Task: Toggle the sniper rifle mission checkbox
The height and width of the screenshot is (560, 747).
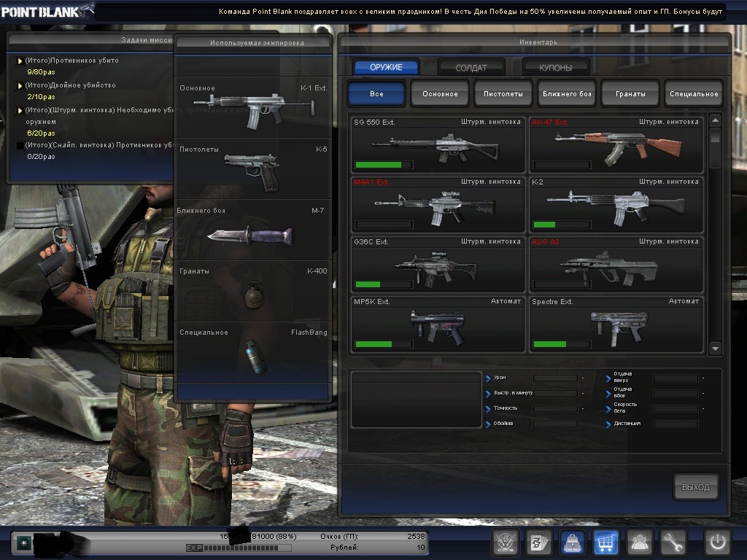Action: (x=20, y=146)
